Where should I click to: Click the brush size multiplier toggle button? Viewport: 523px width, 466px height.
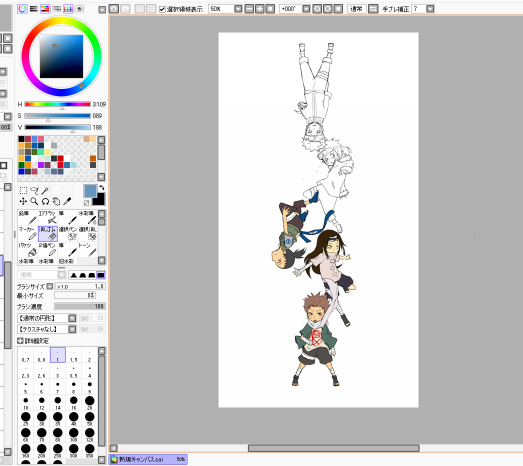pos(50,286)
